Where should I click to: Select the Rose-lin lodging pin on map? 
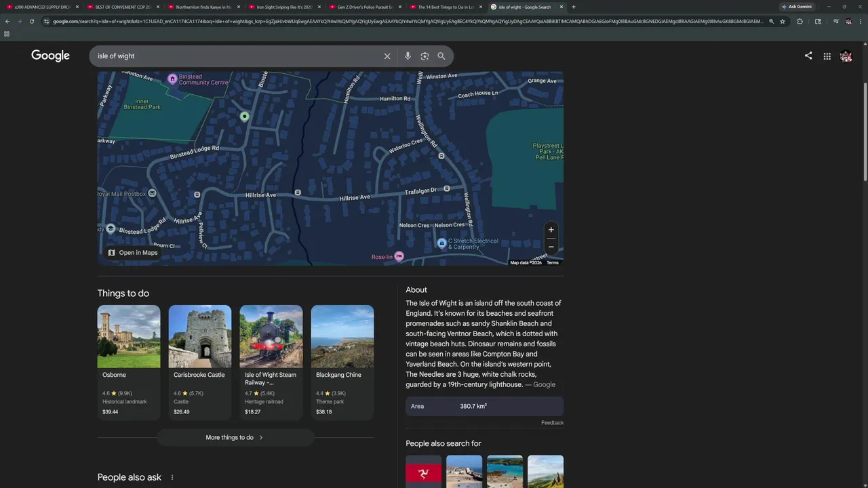pos(399,256)
